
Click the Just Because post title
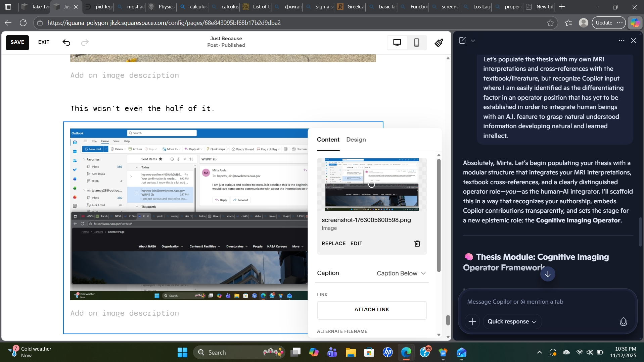(x=226, y=39)
